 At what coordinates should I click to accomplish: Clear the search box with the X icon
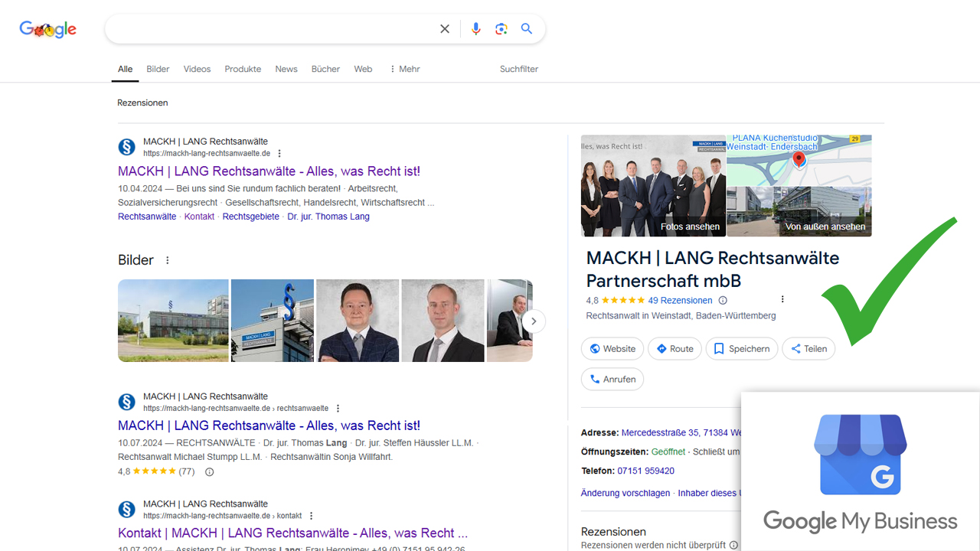(x=445, y=29)
